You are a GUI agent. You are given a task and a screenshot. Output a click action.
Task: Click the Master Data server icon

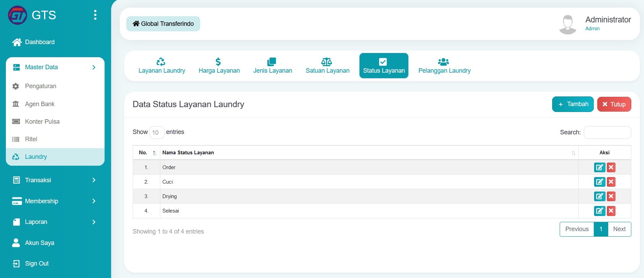(16, 67)
